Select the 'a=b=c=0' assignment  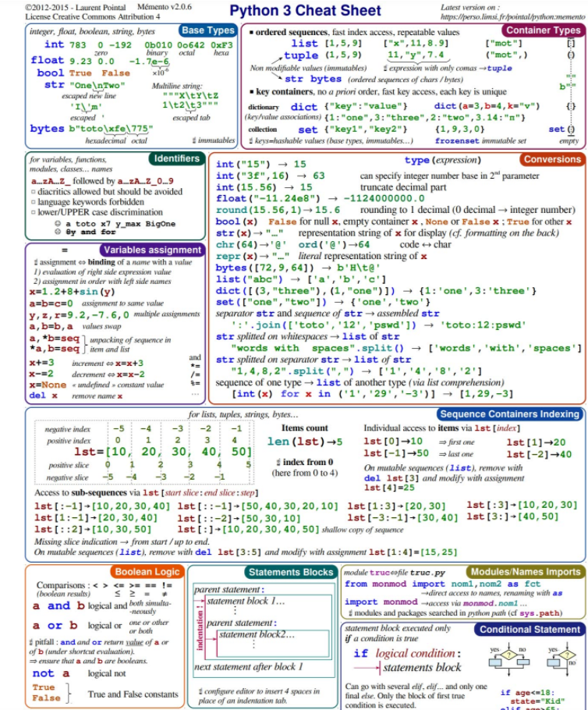pos(51,304)
